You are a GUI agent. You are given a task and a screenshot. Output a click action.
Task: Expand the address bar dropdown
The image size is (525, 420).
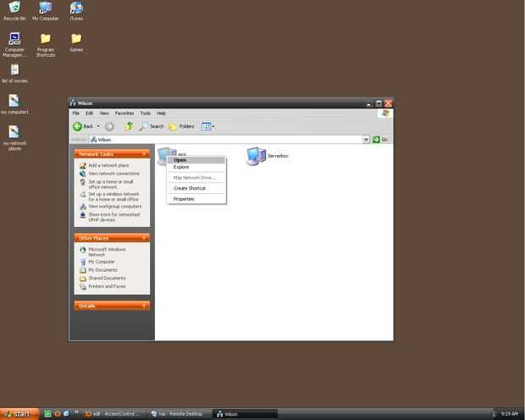(x=367, y=140)
